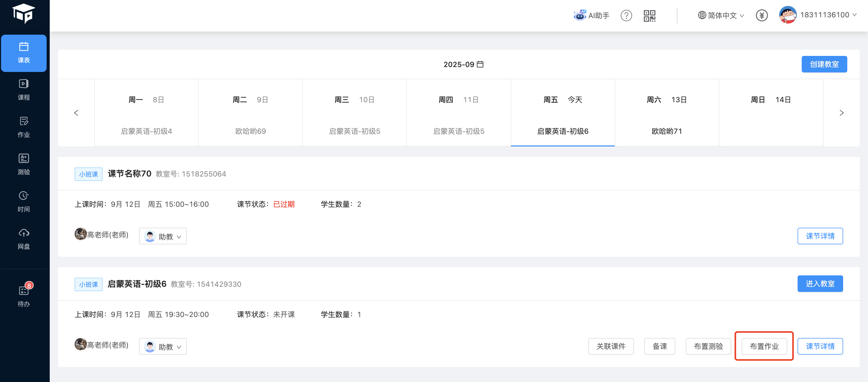The image size is (868, 382).
Task: Click the help question mark icon
Action: (x=626, y=16)
